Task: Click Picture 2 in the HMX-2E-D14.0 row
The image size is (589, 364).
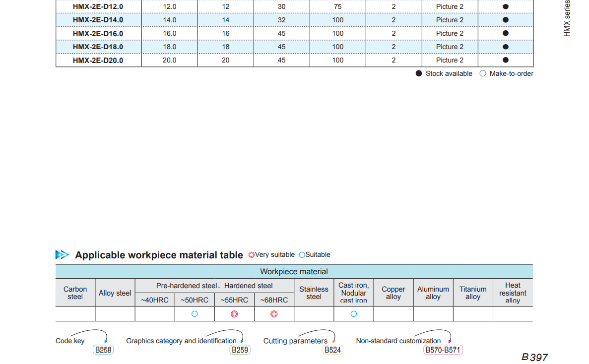Action: 450,20
